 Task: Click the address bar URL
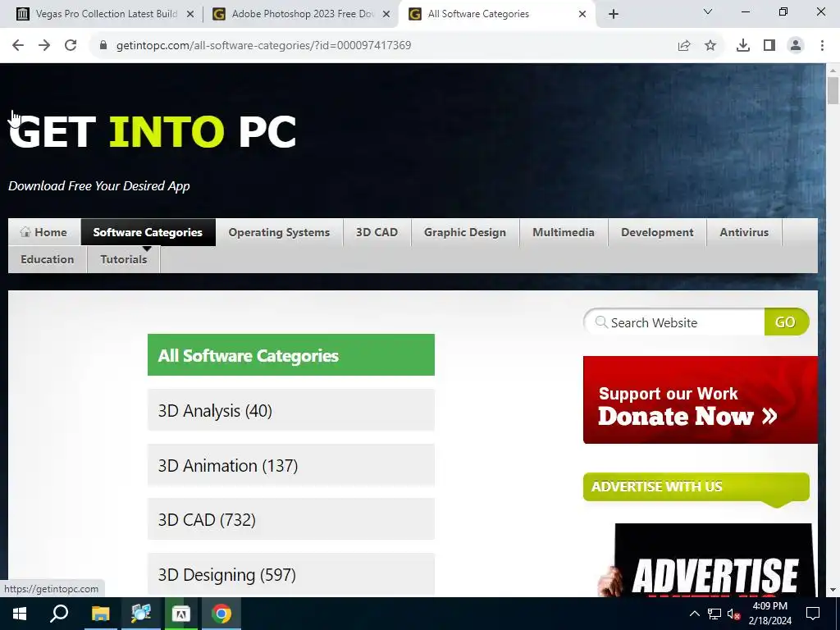[x=263, y=46]
